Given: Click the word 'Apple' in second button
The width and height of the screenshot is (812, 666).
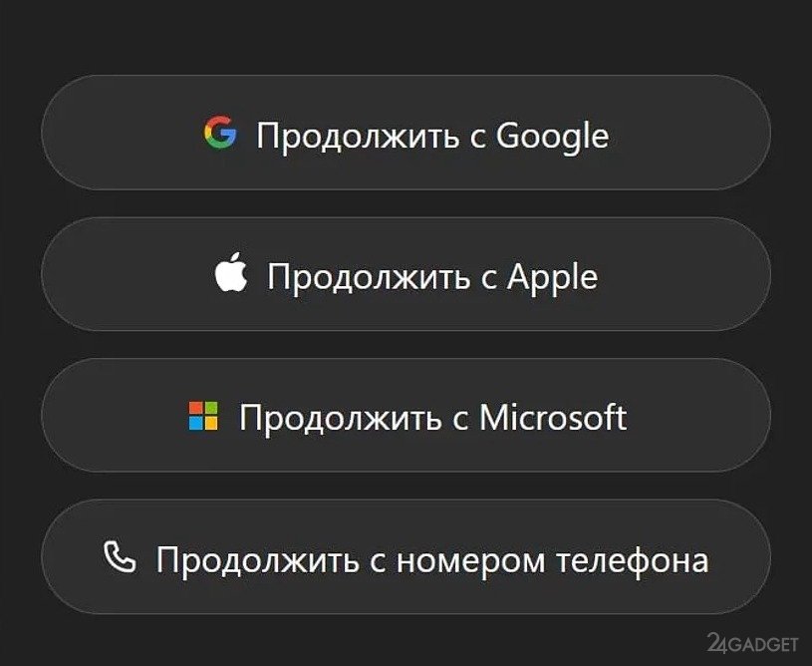Looking at the screenshot, I should (x=552, y=276).
